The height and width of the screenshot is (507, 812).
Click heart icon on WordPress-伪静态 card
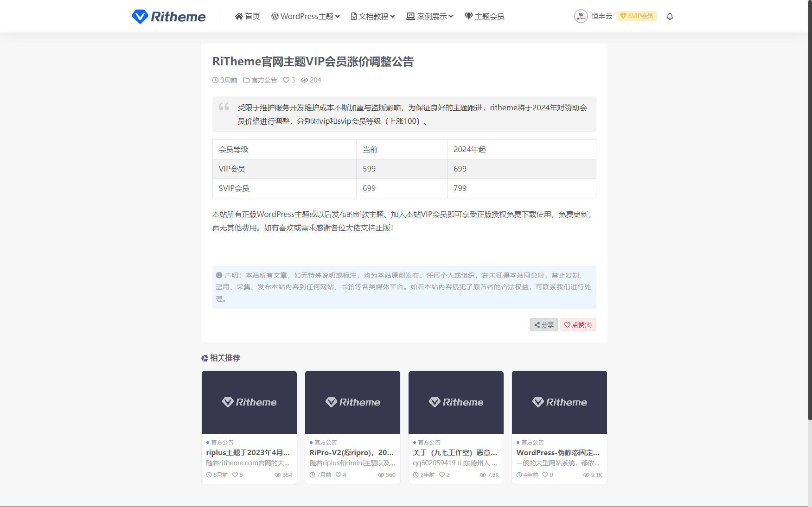tap(545, 475)
